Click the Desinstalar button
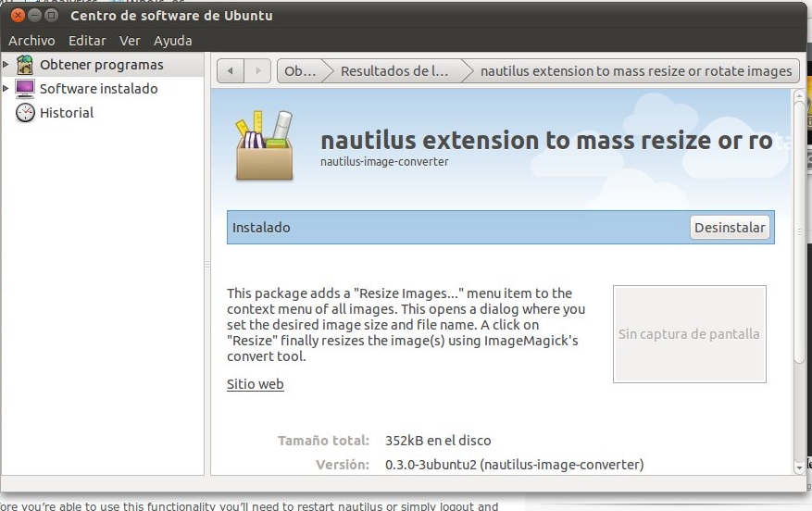This screenshot has width=812, height=511. pyautogui.click(x=730, y=228)
